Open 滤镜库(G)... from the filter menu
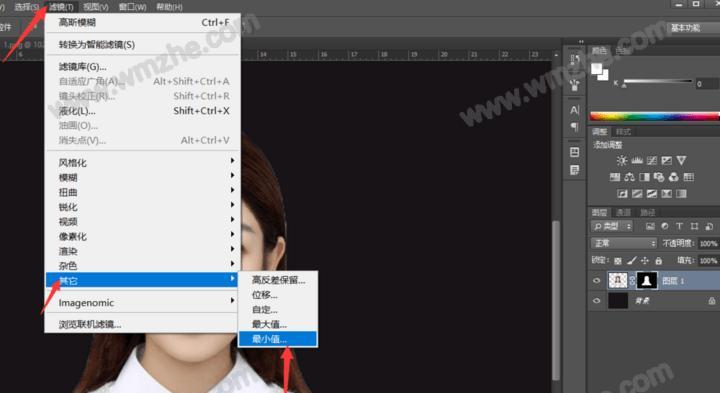 coord(142,67)
